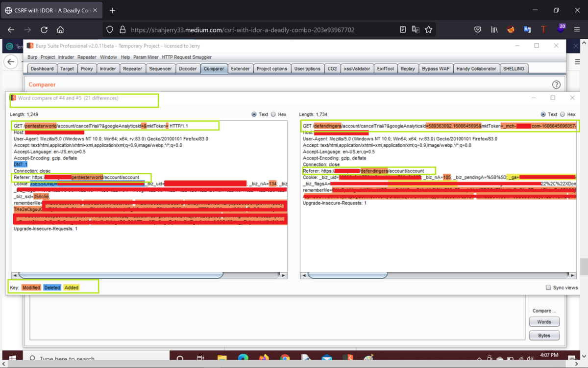Select Text radio in left compare pane
The image size is (588, 368).
[x=254, y=114]
